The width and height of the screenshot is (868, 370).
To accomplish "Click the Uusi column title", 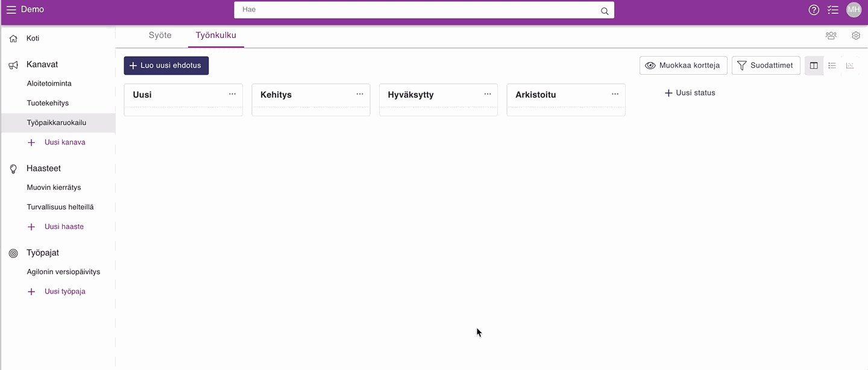I will [x=142, y=95].
